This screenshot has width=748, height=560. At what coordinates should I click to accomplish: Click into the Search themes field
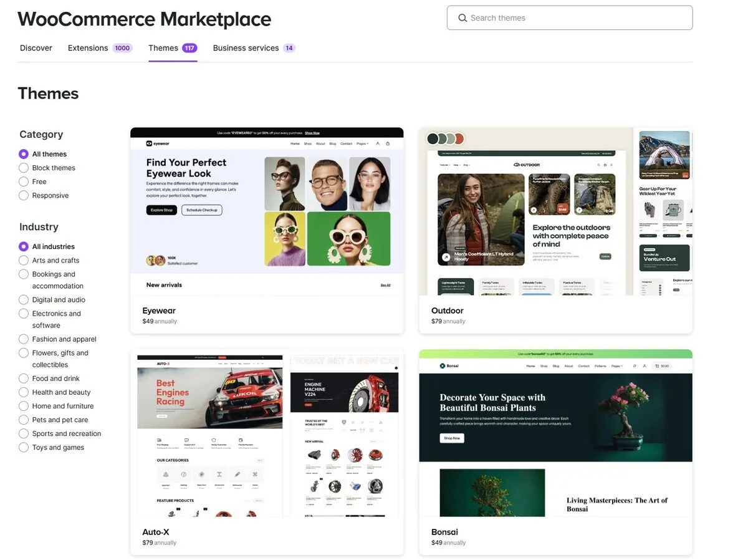click(x=570, y=18)
